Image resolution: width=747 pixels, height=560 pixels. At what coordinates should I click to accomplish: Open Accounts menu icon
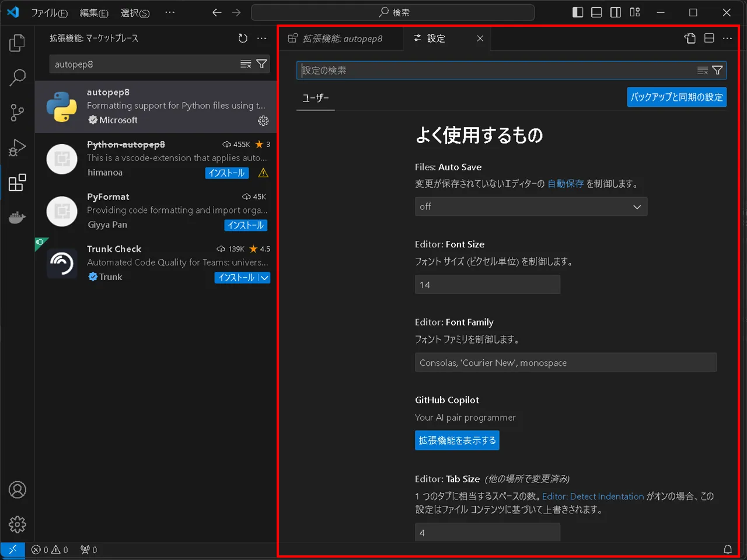click(18, 490)
